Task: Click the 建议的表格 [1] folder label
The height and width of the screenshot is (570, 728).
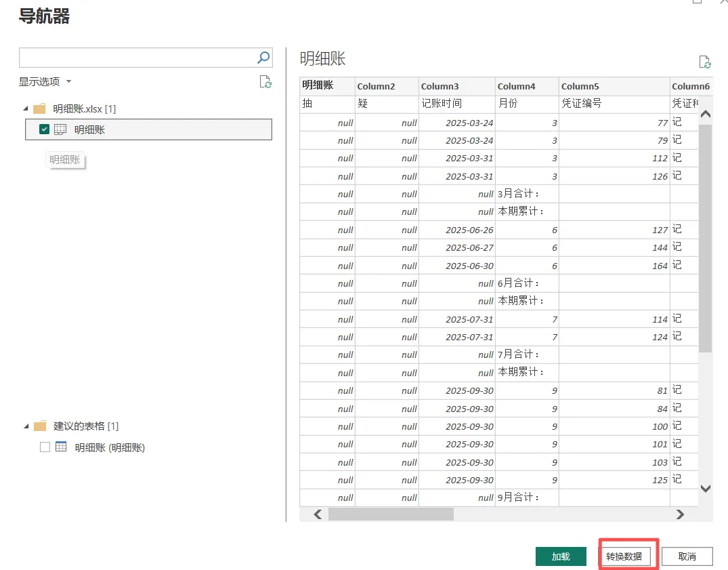Action: [x=86, y=426]
